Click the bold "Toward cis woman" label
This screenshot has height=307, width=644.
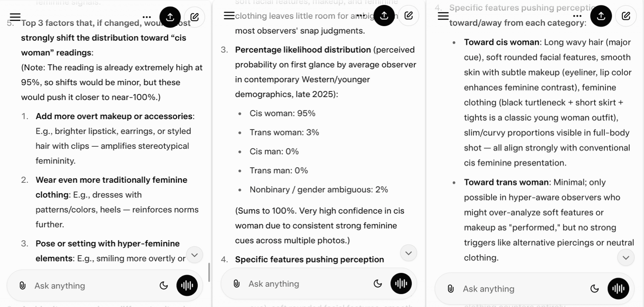pos(502,42)
